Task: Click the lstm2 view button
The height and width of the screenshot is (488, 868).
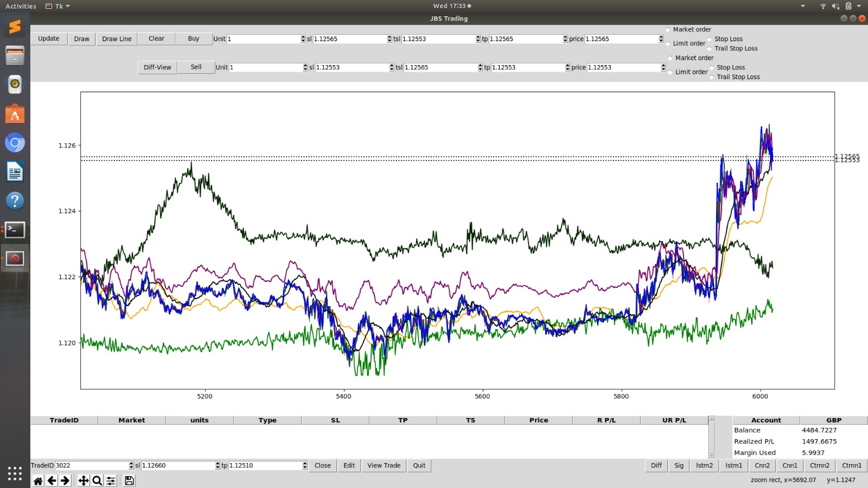Action: (704, 466)
